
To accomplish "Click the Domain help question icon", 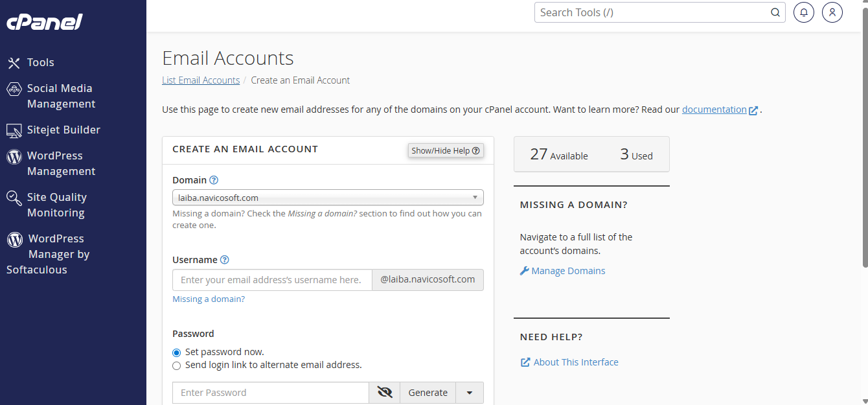I will tap(214, 180).
